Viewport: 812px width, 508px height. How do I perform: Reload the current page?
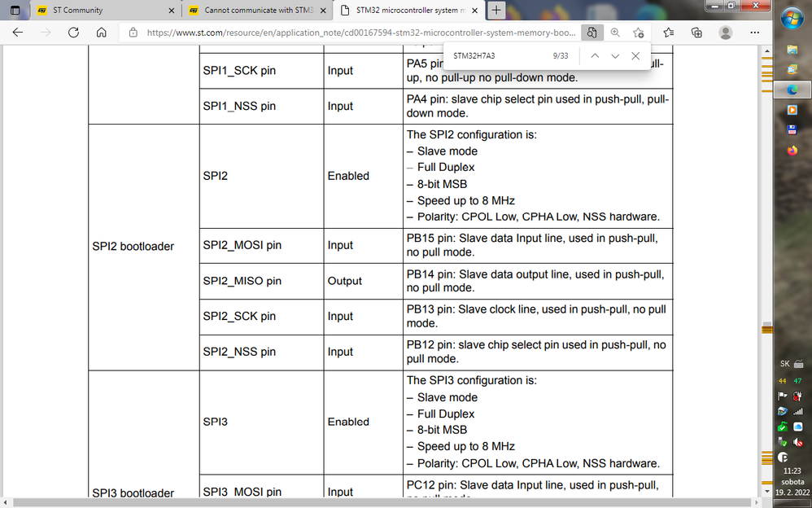click(x=73, y=32)
